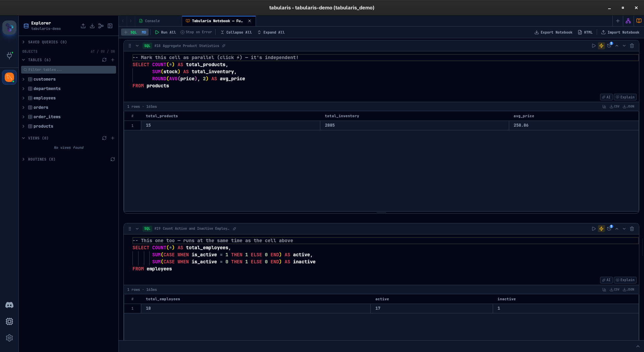
Task: Open chart view for the products result
Action: (x=604, y=106)
